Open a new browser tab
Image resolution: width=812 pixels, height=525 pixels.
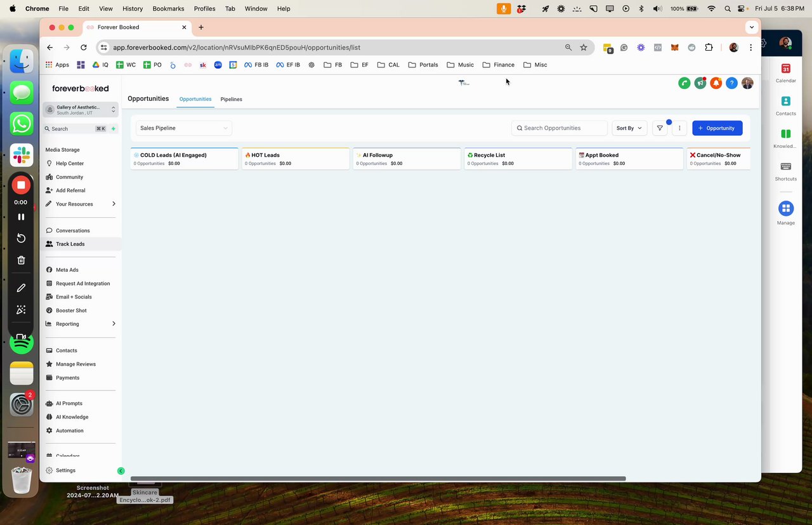pos(201,27)
